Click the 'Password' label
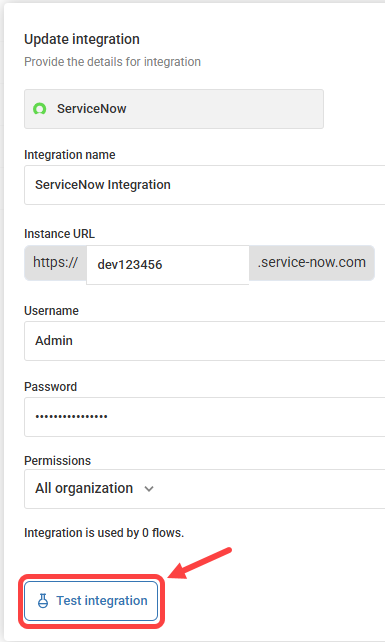 click(x=50, y=387)
